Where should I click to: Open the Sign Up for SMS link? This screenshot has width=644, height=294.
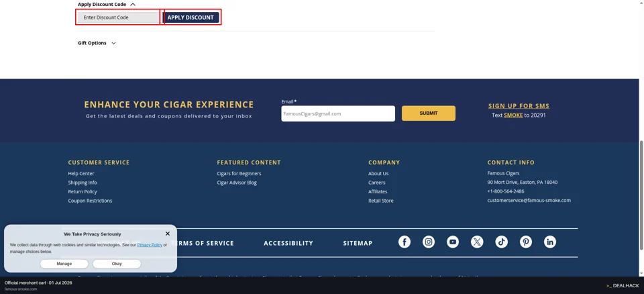tap(519, 105)
